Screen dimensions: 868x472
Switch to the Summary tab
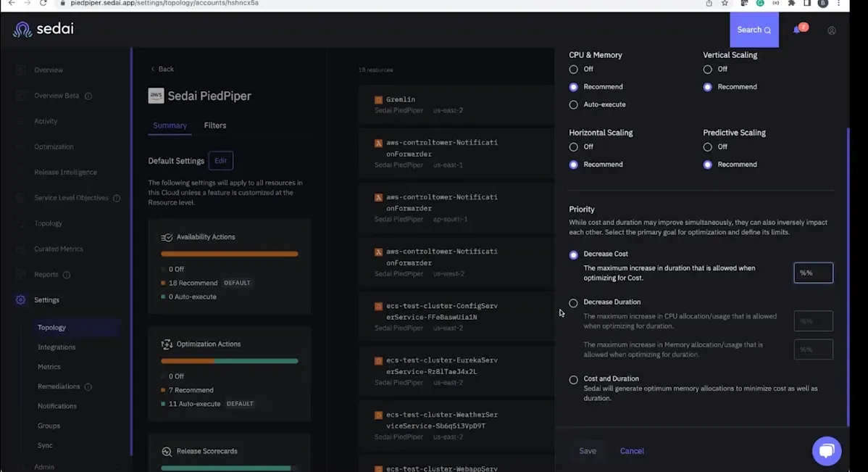point(170,125)
